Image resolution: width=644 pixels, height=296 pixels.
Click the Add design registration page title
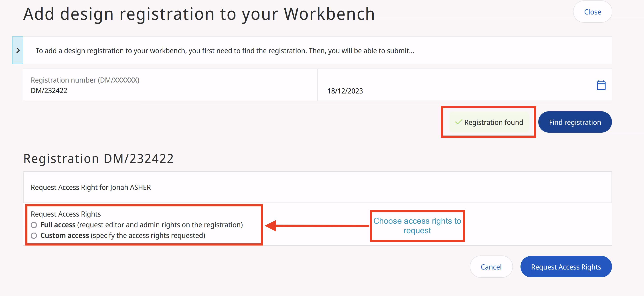[199, 14]
